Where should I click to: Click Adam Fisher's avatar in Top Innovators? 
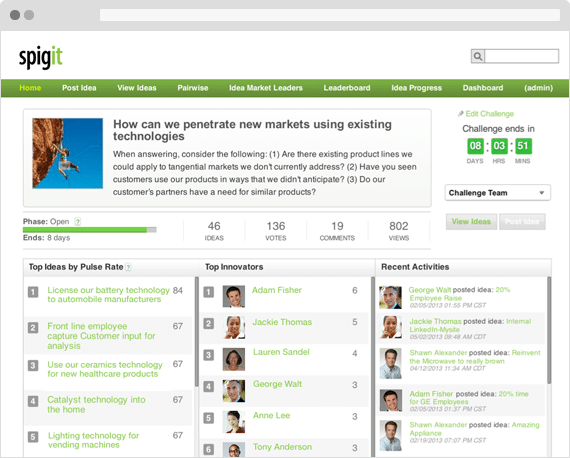(x=234, y=297)
